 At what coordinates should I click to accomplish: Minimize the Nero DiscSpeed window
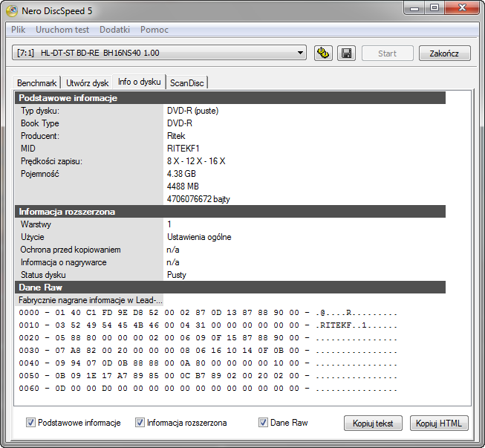[x=414, y=8]
